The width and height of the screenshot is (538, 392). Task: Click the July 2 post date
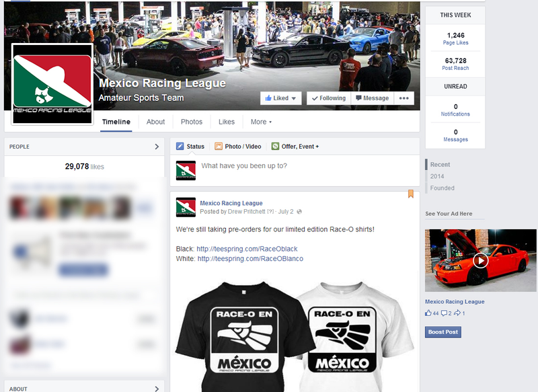286,212
